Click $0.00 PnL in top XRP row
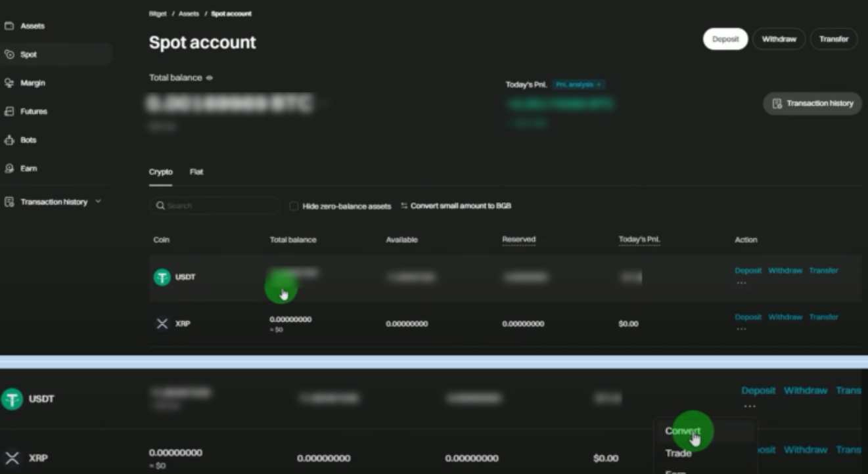 tap(628, 324)
